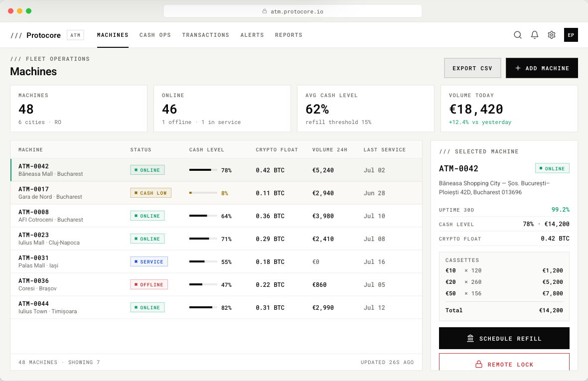Click the Jun 28 last service date
Image resolution: width=588 pixels, height=381 pixels.
tap(374, 193)
